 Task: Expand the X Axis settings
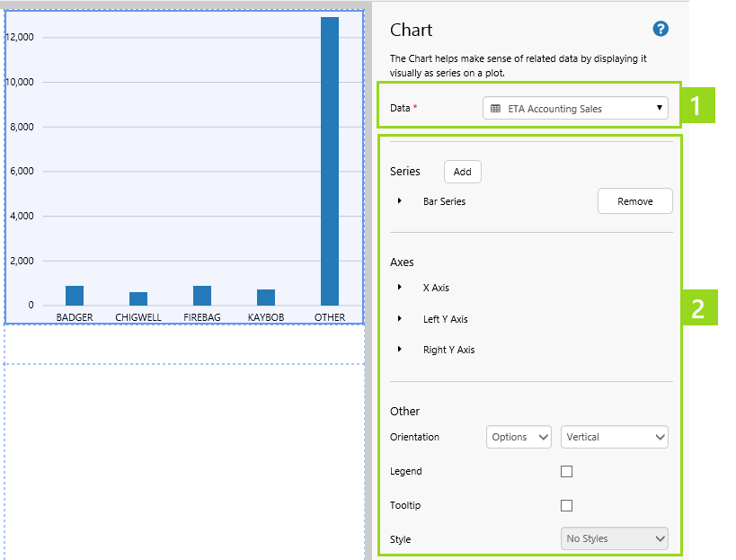(x=400, y=288)
